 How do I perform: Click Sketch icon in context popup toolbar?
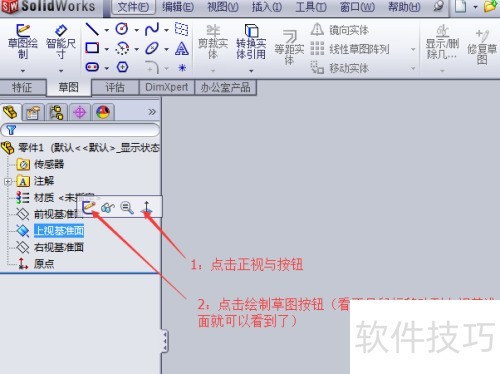[x=89, y=207]
